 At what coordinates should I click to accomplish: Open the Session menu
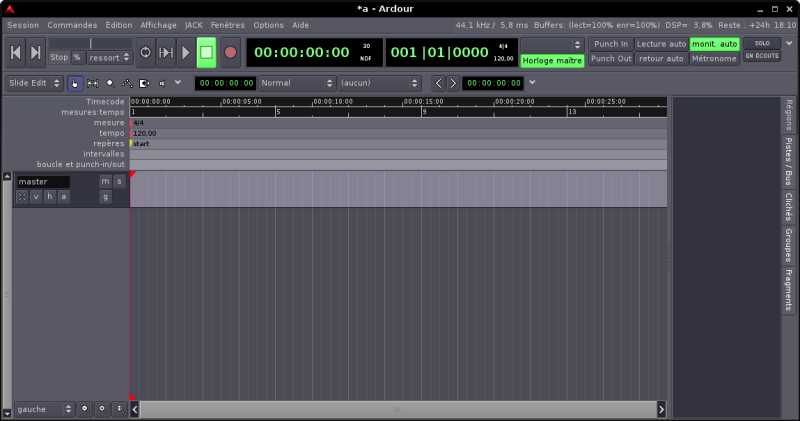point(23,25)
